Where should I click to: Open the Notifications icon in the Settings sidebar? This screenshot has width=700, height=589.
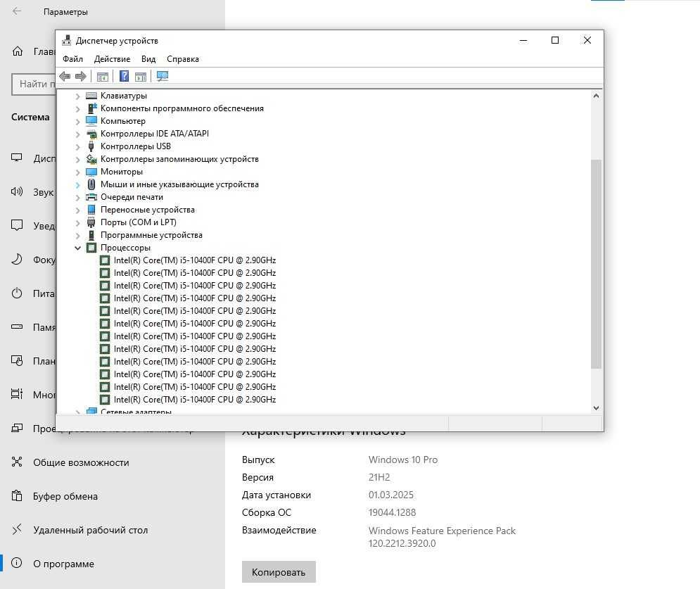[x=17, y=225]
